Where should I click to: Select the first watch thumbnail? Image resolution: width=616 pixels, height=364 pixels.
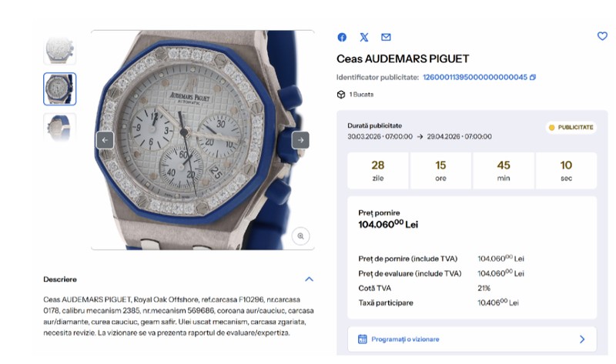[60, 50]
